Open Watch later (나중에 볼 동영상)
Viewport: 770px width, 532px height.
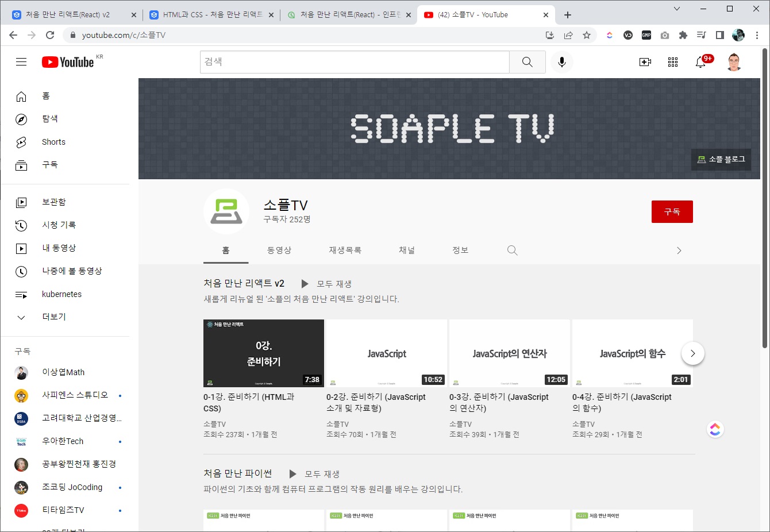(65, 271)
